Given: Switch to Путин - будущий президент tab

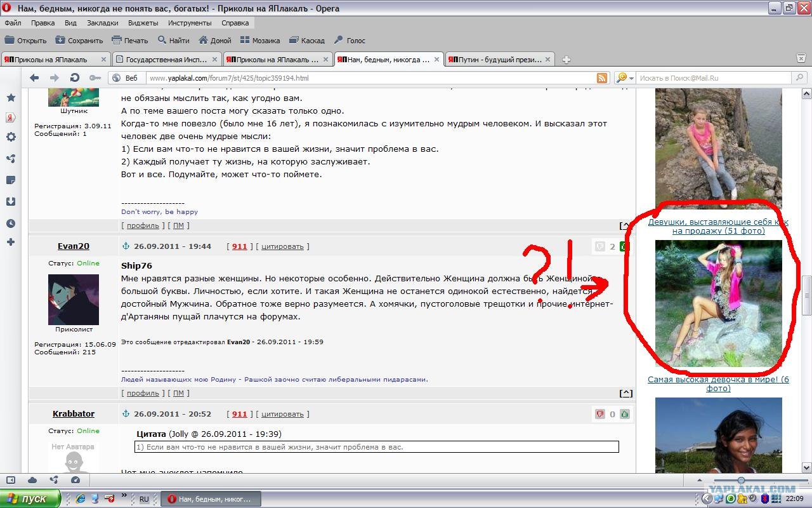Looking at the screenshot, I should coord(500,60).
